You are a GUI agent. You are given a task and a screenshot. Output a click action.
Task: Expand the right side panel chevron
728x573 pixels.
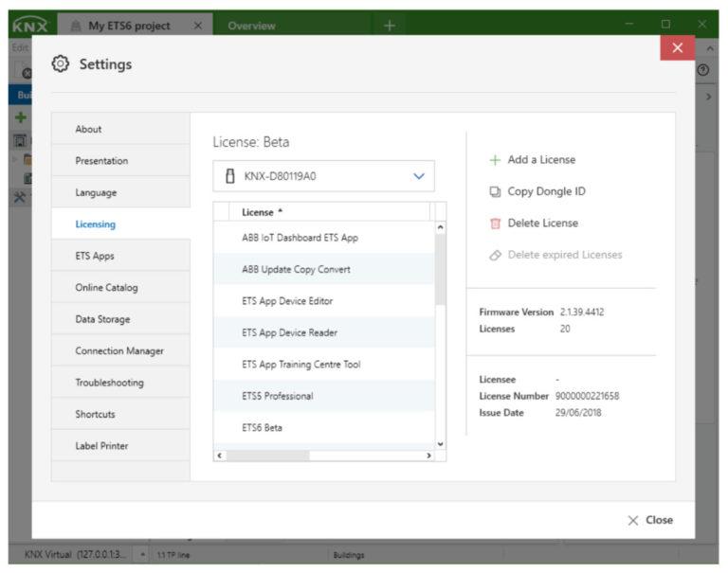pyautogui.click(x=708, y=97)
